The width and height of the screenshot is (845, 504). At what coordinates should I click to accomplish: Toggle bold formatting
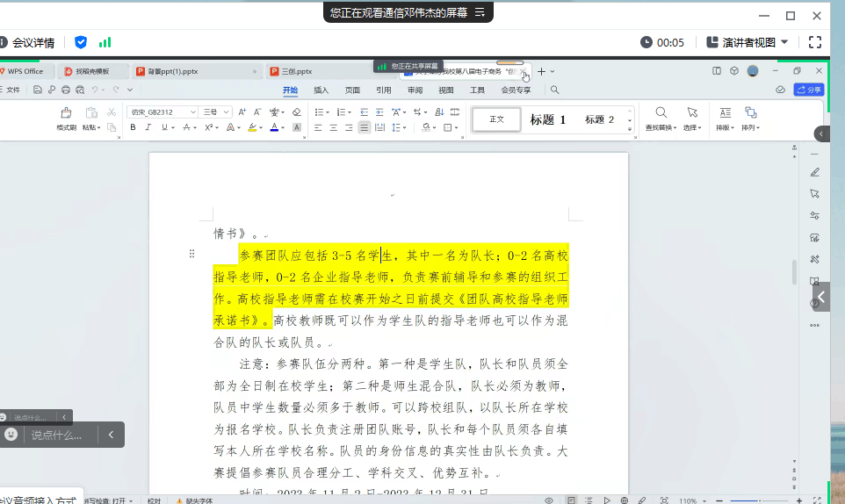[134, 127]
